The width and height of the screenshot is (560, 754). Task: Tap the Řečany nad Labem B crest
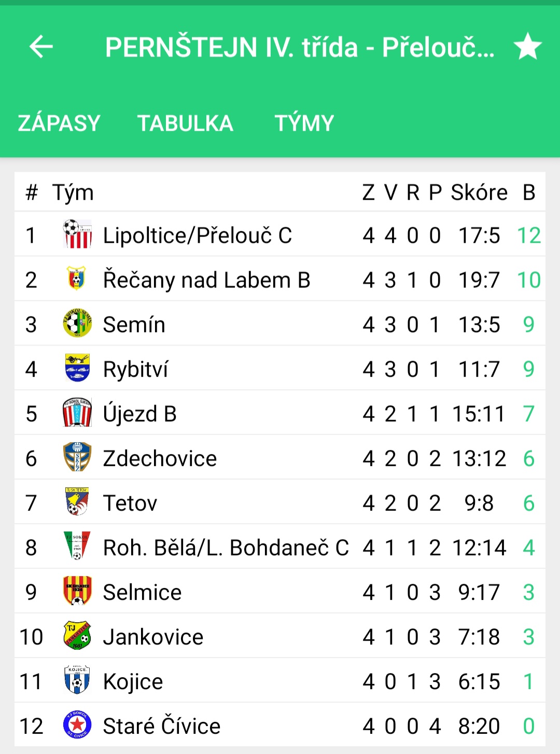[77, 279]
